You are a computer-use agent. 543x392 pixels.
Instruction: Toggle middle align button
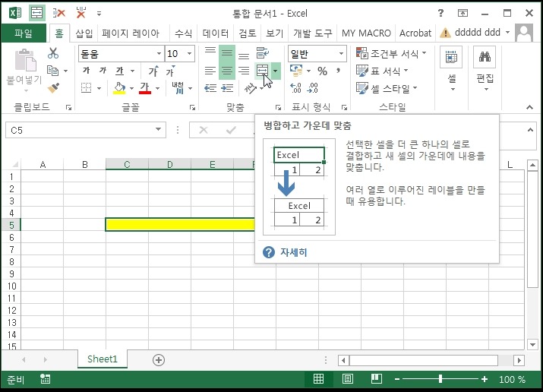pyautogui.click(x=227, y=54)
